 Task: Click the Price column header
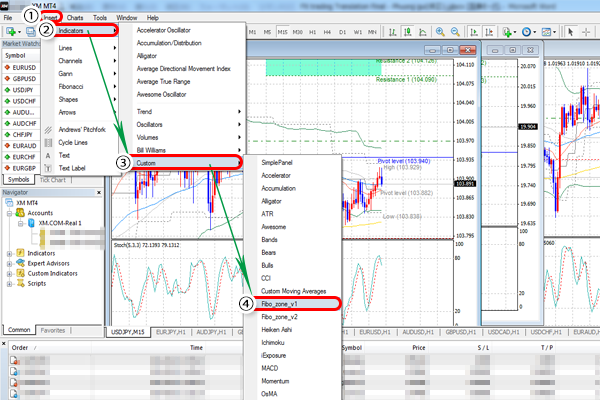[419, 348]
